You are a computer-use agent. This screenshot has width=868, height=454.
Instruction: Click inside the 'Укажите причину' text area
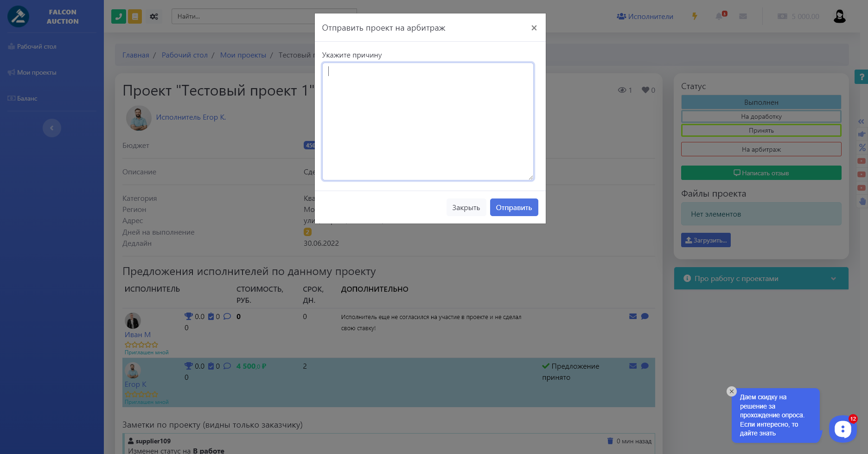tap(428, 121)
